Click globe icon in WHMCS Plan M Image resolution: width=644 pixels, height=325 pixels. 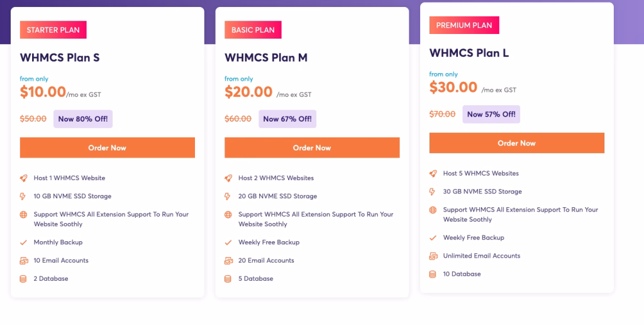(228, 214)
